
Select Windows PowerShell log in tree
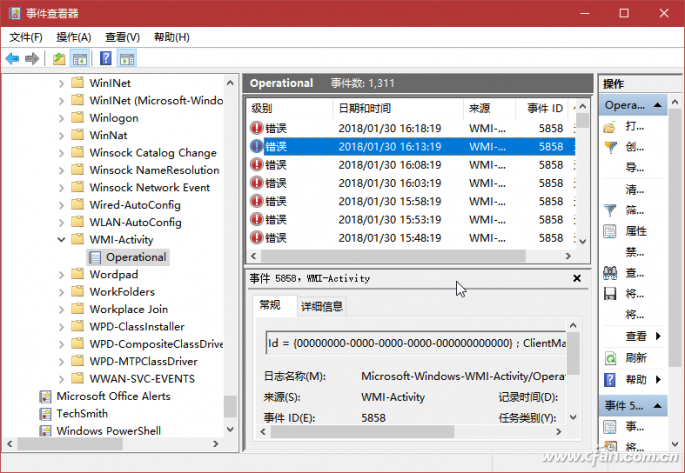click(106, 431)
